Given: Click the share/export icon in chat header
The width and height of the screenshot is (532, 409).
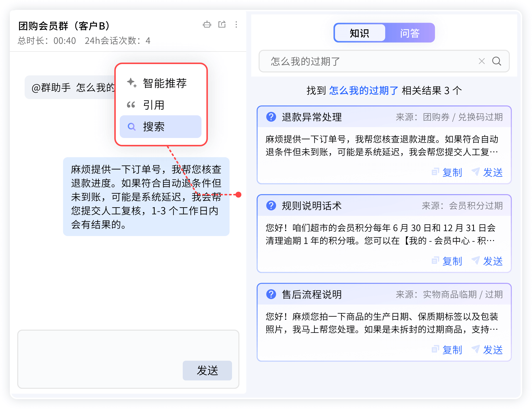Looking at the screenshot, I should tap(222, 24).
